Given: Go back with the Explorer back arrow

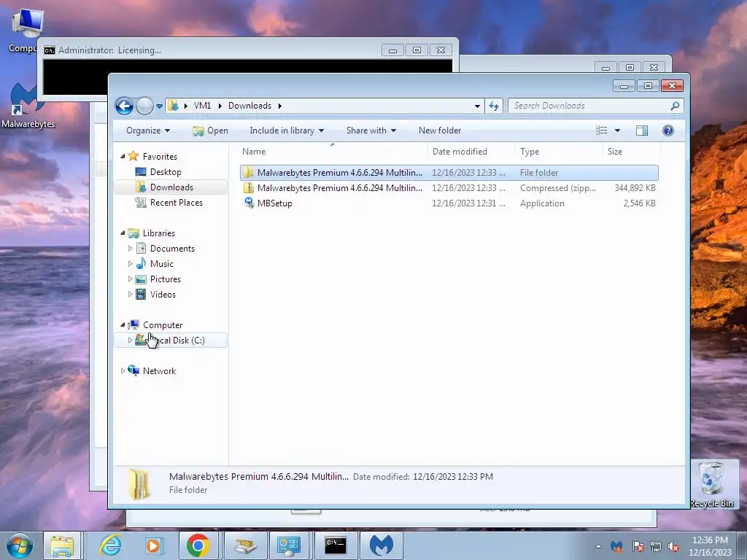Looking at the screenshot, I should 124,106.
